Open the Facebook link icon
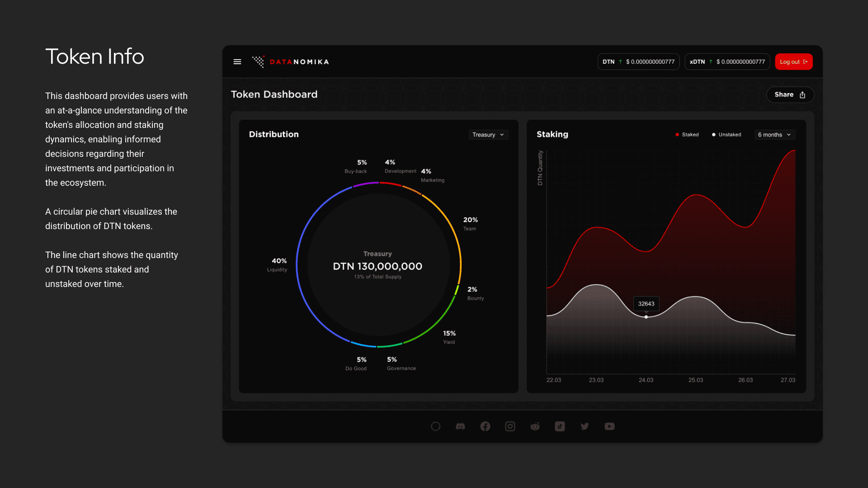Image resolution: width=868 pixels, height=488 pixels. (x=485, y=426)
